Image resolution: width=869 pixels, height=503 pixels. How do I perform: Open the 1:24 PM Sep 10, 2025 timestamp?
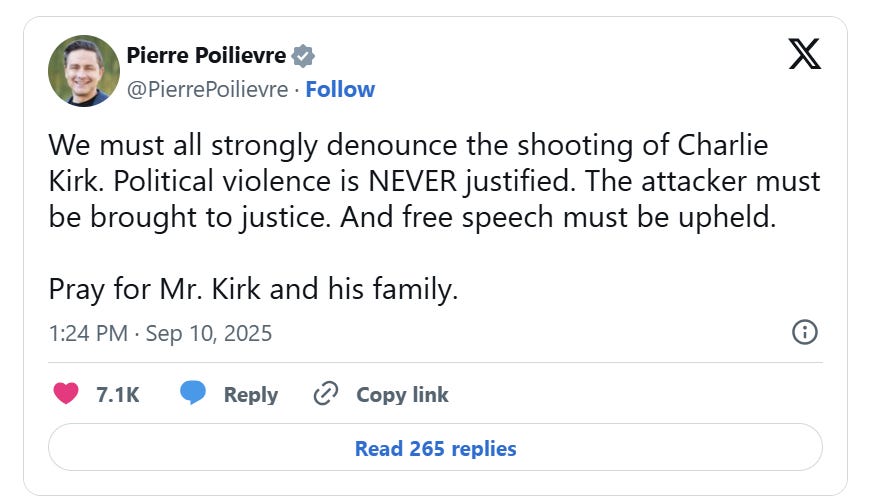(x=160, y=332)
